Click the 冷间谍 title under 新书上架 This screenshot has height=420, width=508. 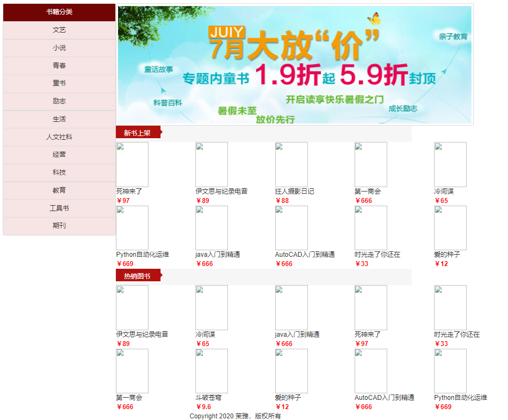coord(444,191)
